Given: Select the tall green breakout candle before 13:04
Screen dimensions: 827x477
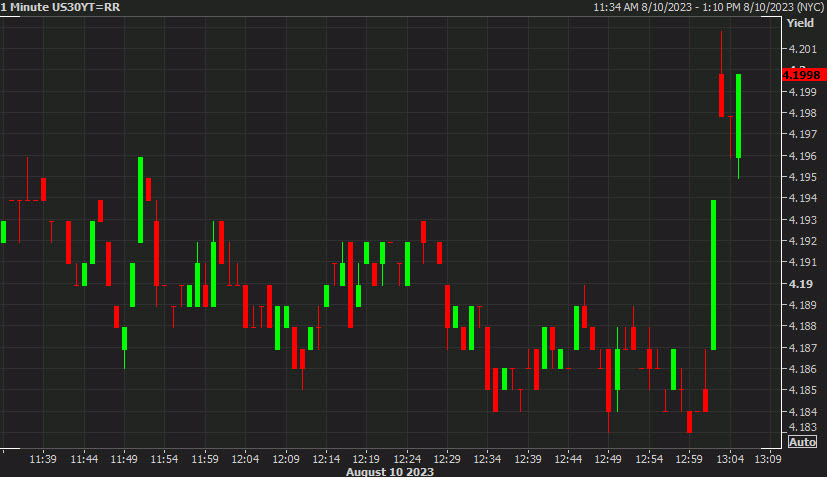Looking at the screenshot, I should [714, 275].
